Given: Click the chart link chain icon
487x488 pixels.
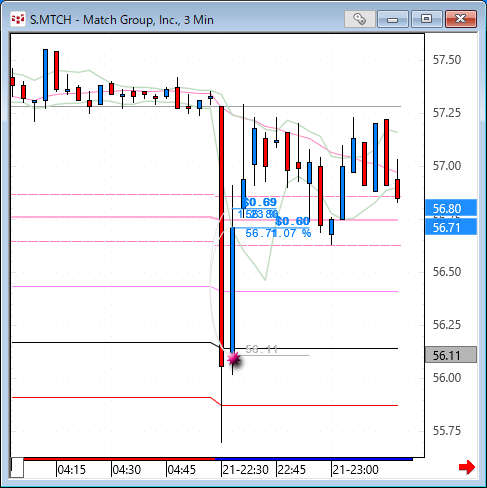Looking at the screenshot, I should (x=359, y=19).
